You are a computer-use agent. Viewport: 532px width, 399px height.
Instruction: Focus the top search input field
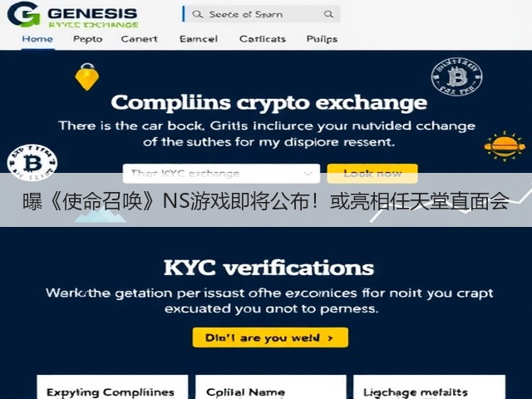point(261,14)
